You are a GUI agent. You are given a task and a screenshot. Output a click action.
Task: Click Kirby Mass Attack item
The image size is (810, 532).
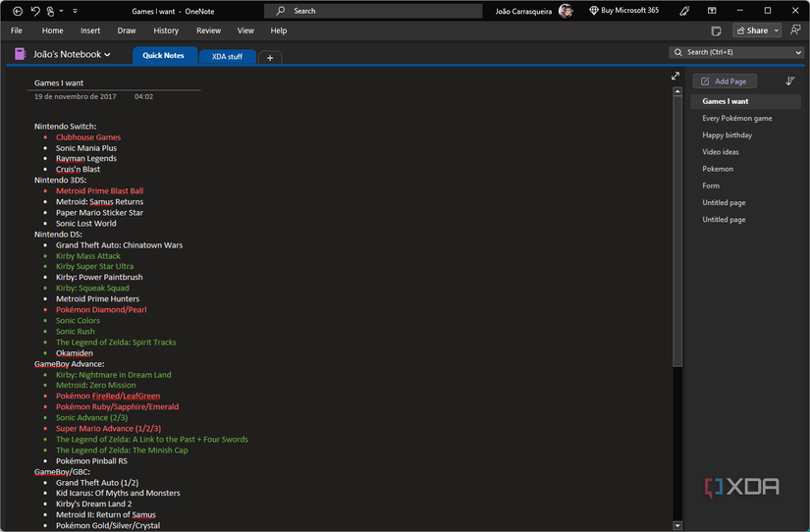click(x=88, y=256)
